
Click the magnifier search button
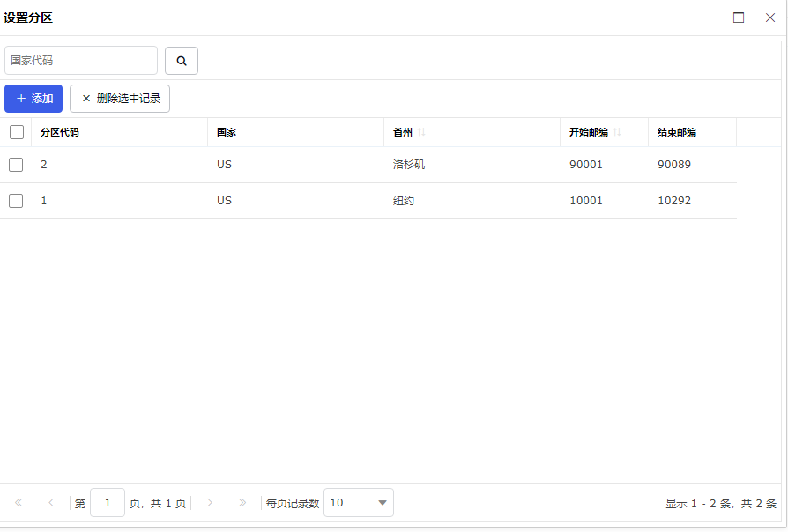tap(182, 61)
